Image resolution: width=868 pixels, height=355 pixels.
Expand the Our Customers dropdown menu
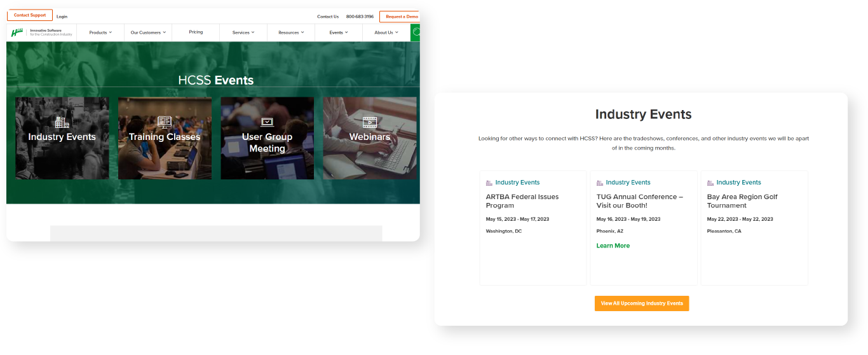[x=148, y=32]
